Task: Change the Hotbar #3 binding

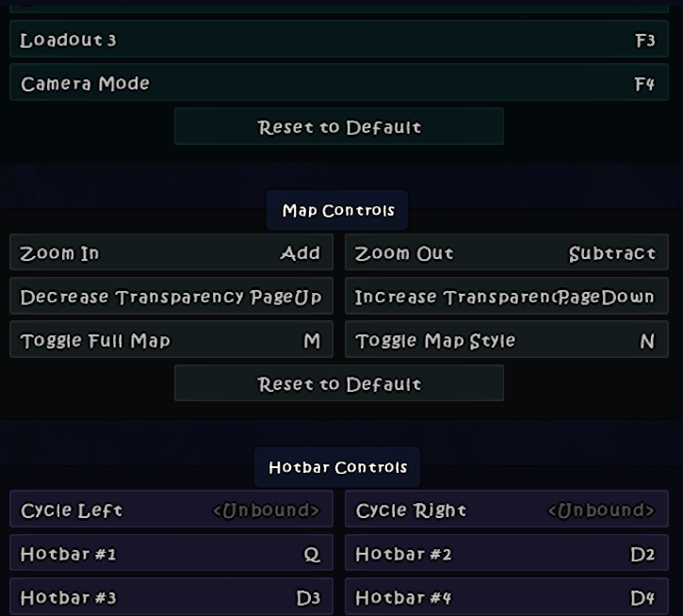Action: [171, 597]
